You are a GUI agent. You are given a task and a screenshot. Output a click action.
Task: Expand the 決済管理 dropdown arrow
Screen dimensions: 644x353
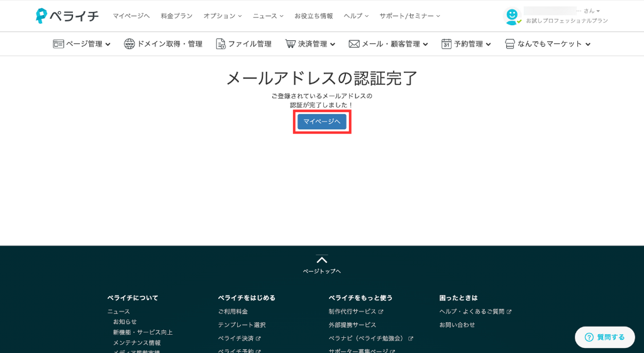[332, 45]
